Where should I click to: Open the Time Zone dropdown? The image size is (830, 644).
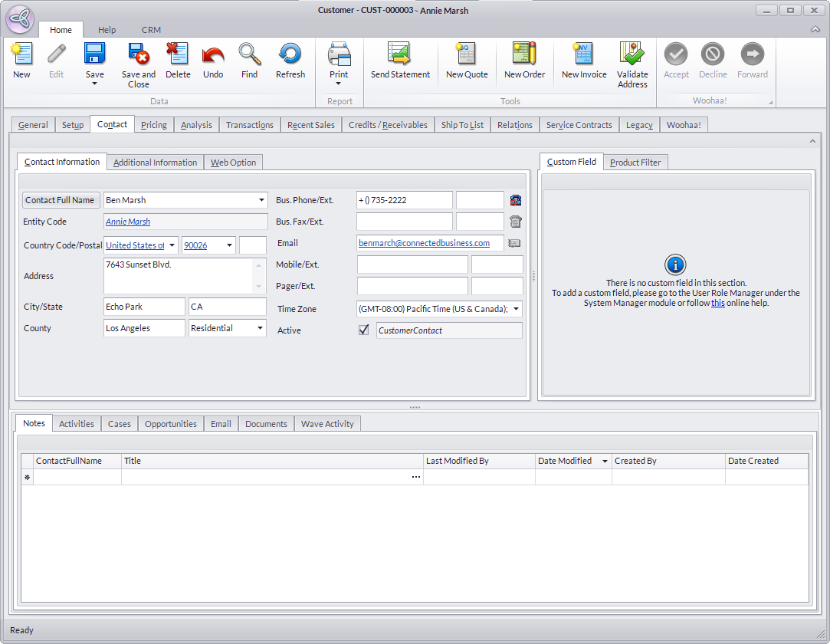(x=516, y=309)
